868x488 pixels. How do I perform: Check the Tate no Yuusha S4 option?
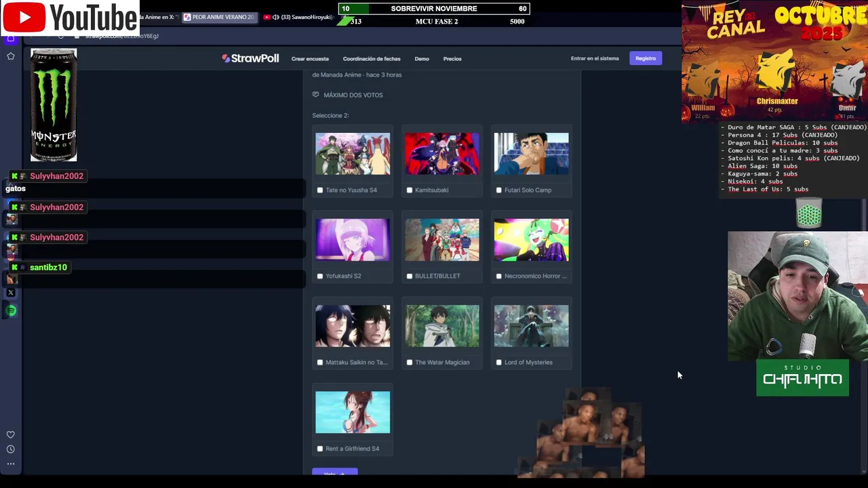click(x=320, y=190)
